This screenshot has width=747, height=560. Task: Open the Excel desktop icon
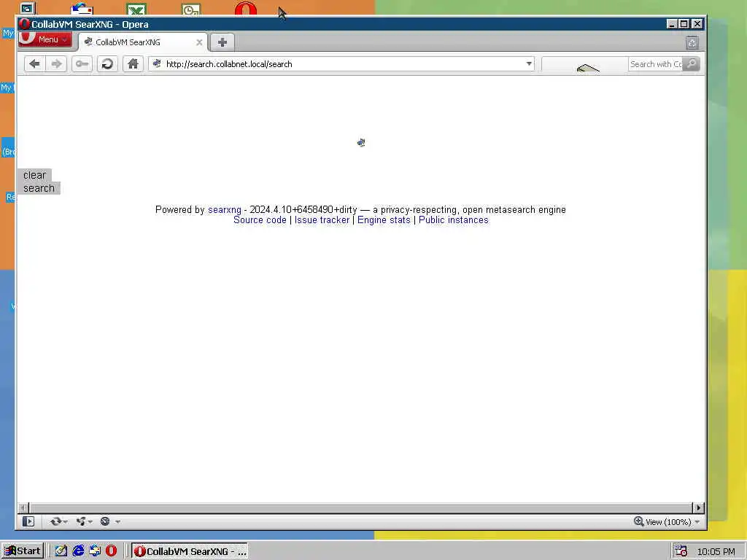click(136, 9)
